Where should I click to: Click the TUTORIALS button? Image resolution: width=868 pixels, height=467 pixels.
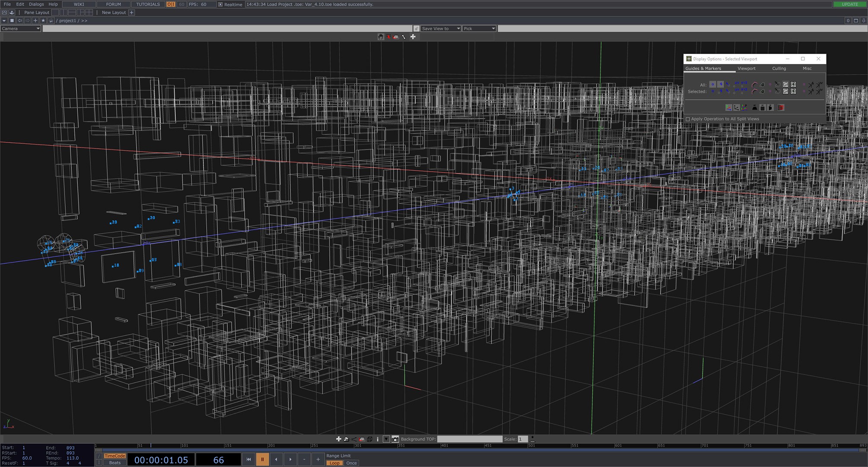pyautogui.click(x=148, y=4)
